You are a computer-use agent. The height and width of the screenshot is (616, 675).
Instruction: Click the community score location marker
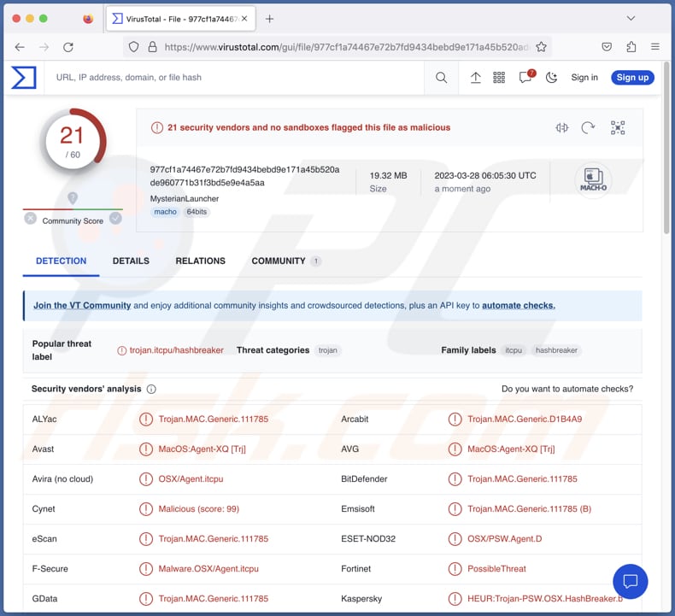(73, 198)
